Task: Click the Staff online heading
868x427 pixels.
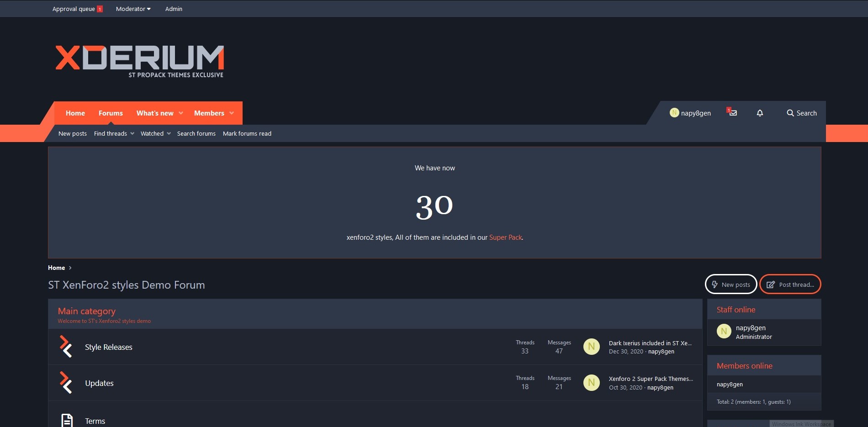Action: [x=736, y=310]
